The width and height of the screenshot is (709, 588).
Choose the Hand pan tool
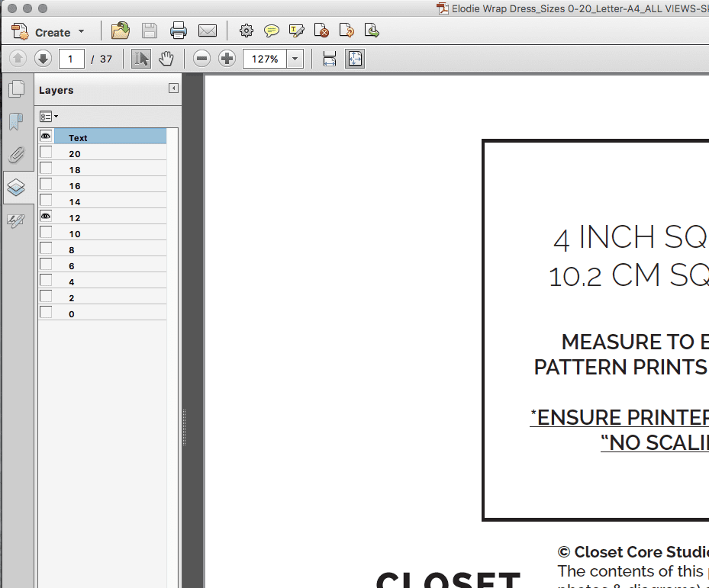pos(166,59)
